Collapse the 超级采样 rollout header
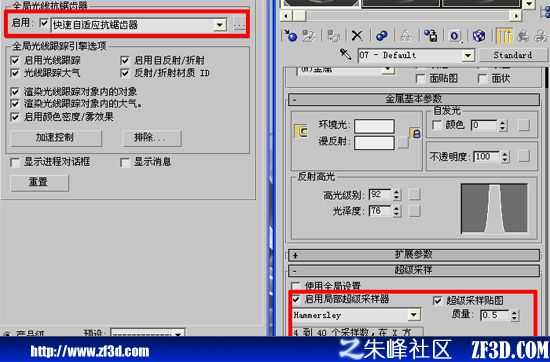The width and height of the screenshot is (550, 362). (x=414, y=270)
